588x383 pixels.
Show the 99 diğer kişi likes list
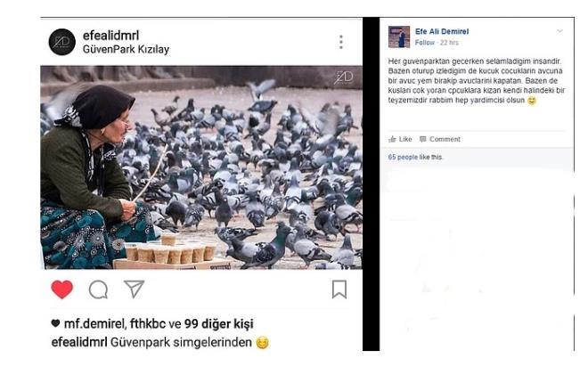pyautogui.click(x=218, y=323)
